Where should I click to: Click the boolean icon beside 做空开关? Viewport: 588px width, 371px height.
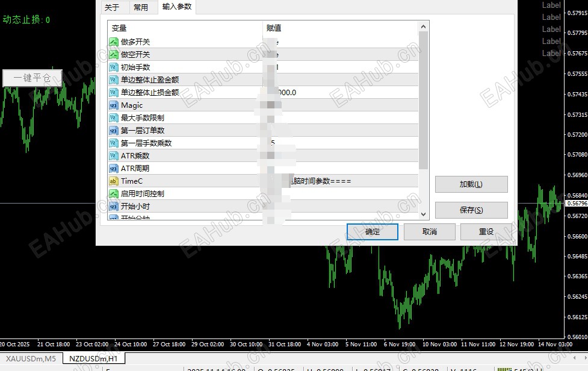(113, 54)
